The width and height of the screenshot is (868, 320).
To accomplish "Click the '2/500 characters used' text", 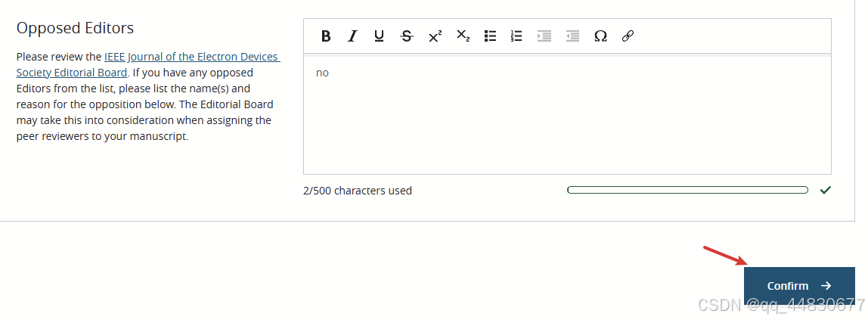I will click(358, 191).
